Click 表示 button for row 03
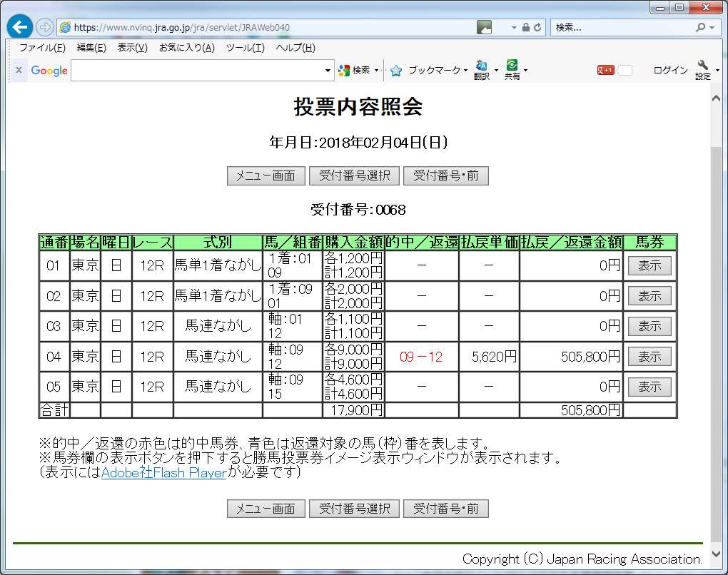Image resolution: width=728 pixels, height=575 pixels. click(x=649, y=326)
